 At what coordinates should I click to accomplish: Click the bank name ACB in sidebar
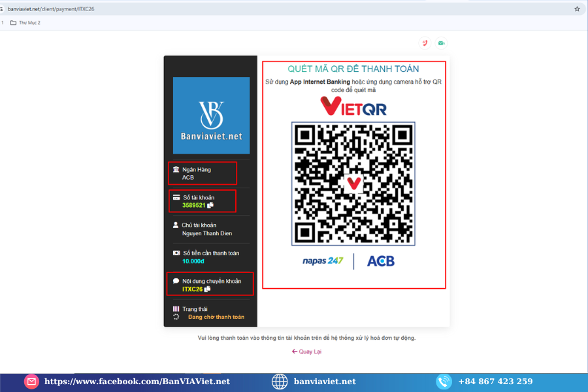pos(188,178)
